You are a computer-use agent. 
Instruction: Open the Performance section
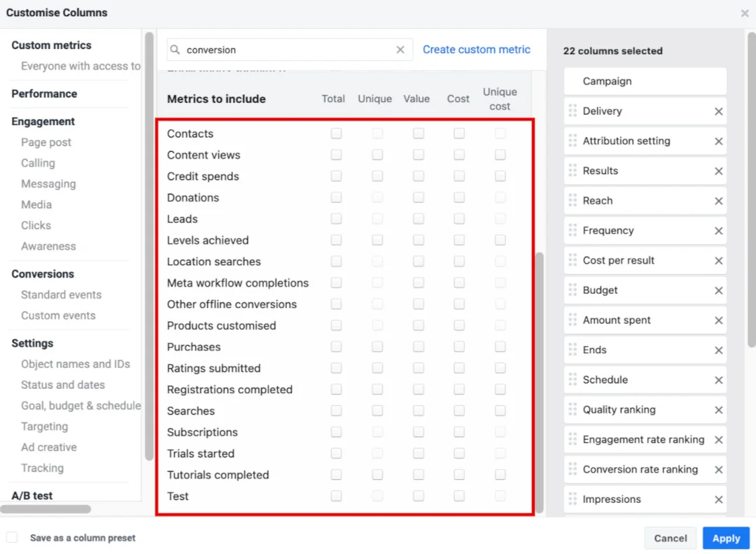[44, 94]
